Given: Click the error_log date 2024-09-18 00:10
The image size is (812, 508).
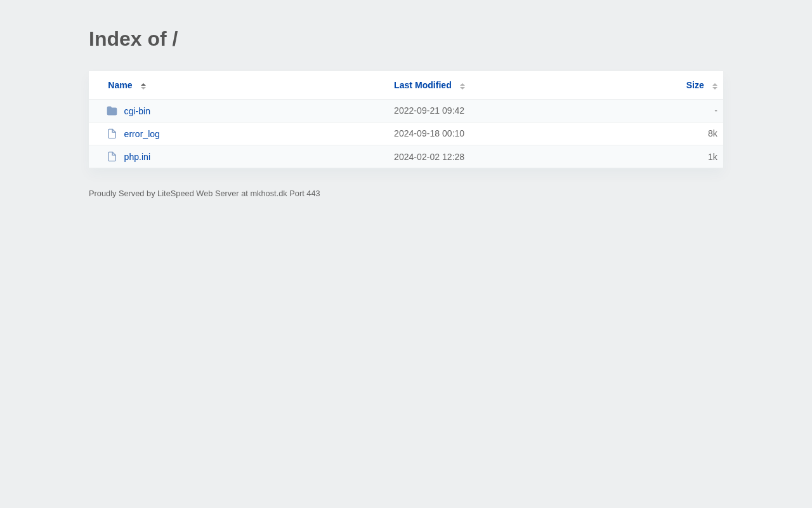Looking at the screenshot, I should click(x=429, y=133).
